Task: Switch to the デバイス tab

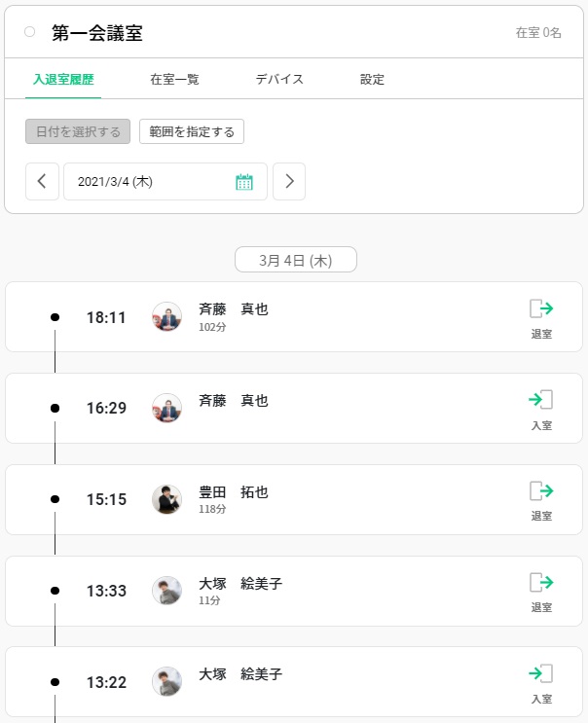Action: (279, 80)
